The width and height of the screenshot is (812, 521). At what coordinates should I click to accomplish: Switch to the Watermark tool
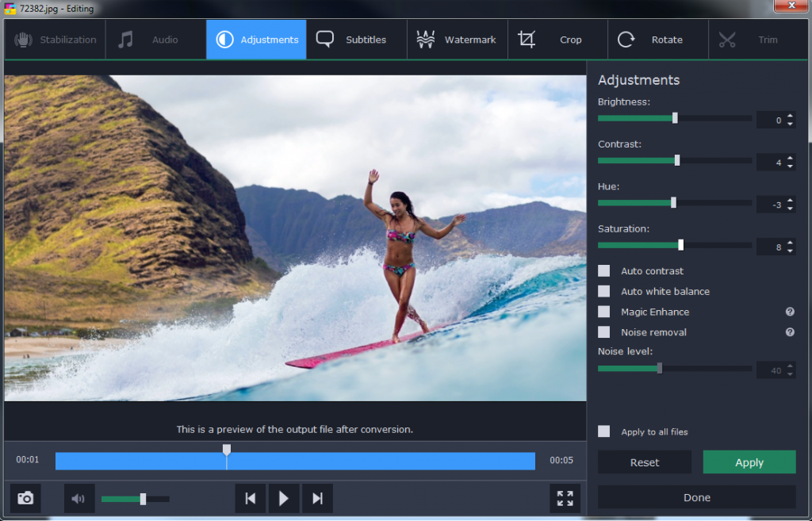457,39
